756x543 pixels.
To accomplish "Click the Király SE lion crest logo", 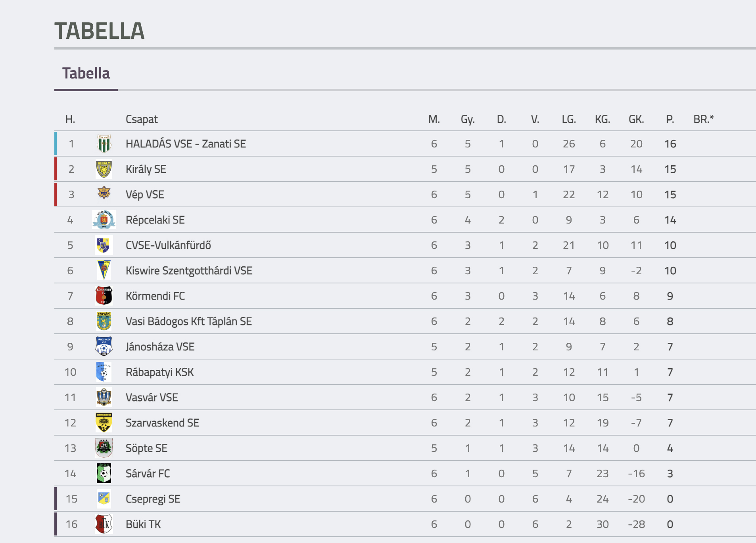I will [104, 169].
